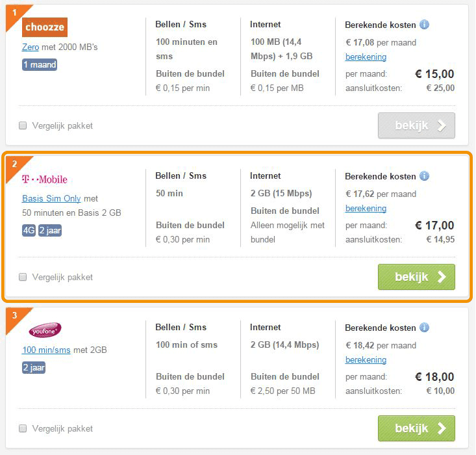
Task: Check Vergelijk pakket for the choozze plan
Action: (x=23, y=125)
